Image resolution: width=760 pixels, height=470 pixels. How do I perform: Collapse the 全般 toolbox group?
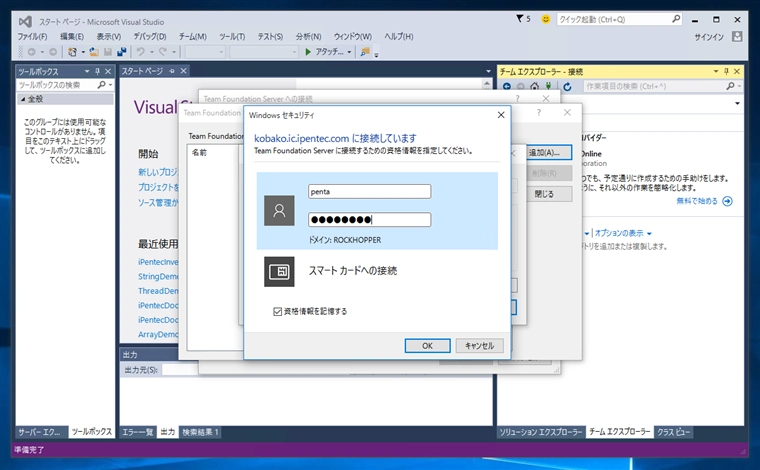(x=23, y=99)
